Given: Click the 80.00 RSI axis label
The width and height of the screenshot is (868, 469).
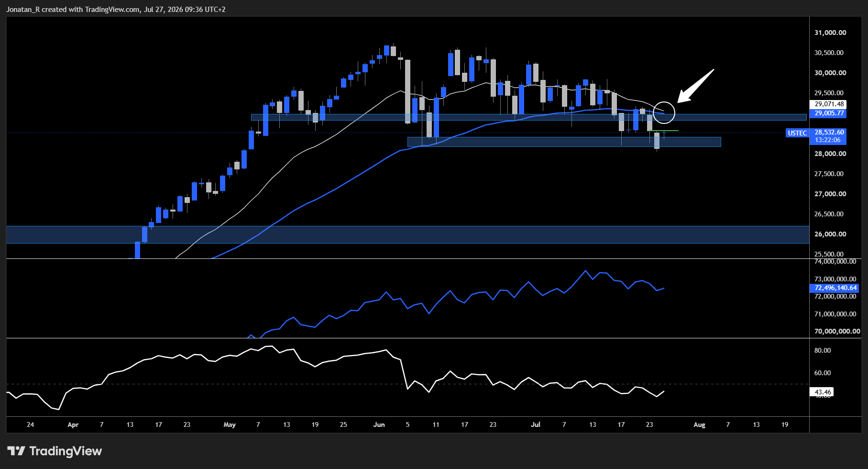Looking at the screenshot, I should pos(823,350).
